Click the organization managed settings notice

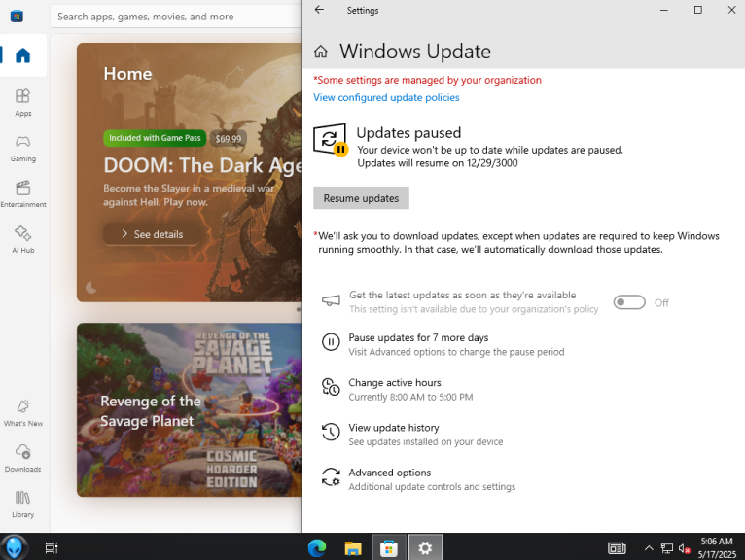(x=427, y=80)
